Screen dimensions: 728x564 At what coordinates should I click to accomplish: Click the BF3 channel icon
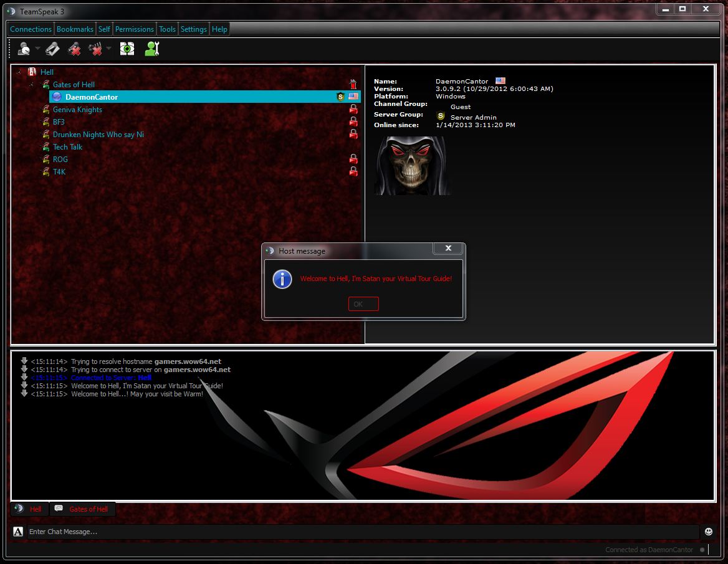pos(45,122)
